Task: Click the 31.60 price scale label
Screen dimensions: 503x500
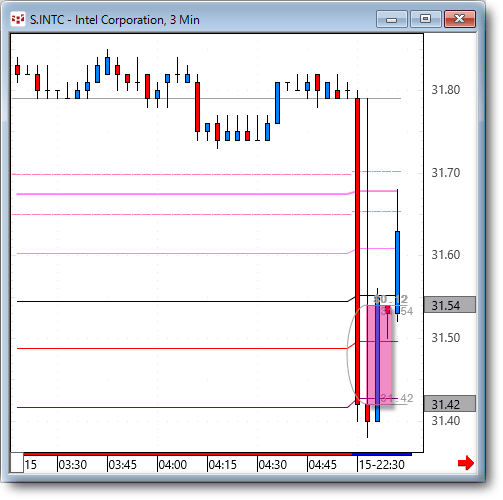Action: 446,255
